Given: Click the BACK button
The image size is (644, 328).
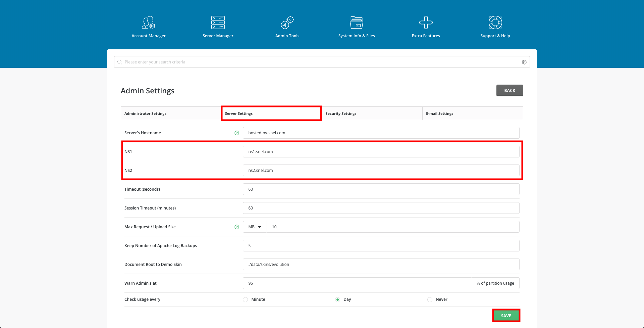Looking at the screenshot, I should 510,90.
